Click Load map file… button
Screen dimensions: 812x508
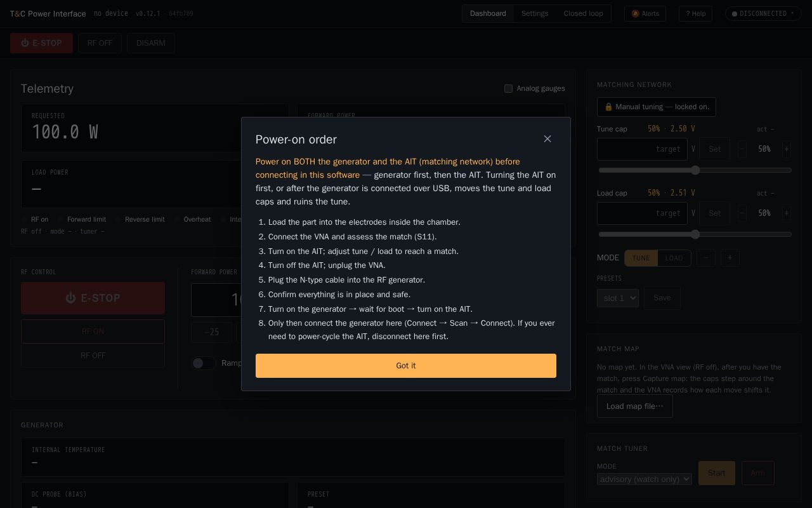635,406
